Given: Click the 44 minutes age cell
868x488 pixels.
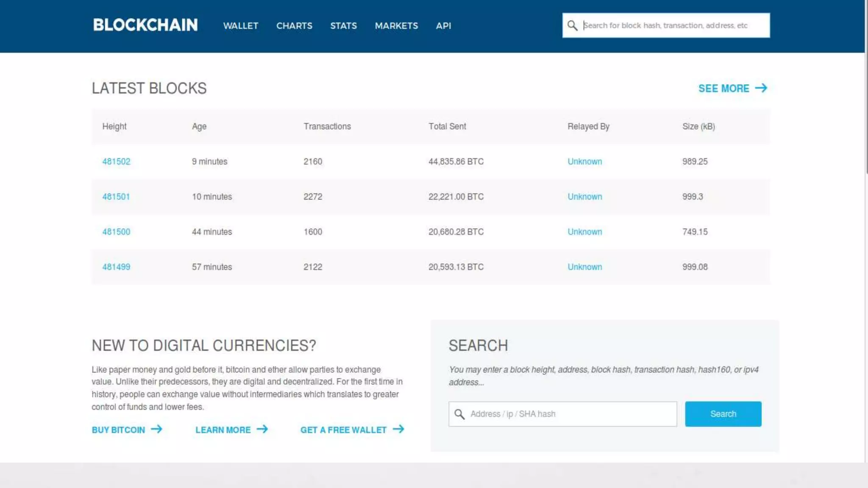Looking at the screenshot, I should tap(212, 232).
